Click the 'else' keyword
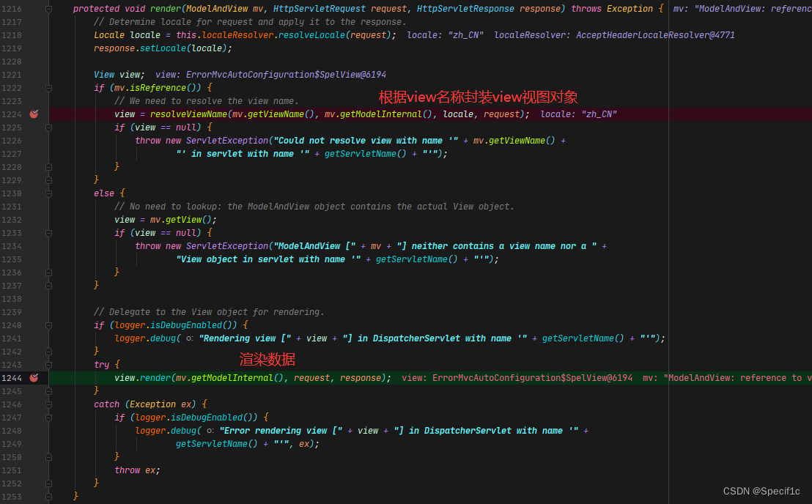 (104, 193)
